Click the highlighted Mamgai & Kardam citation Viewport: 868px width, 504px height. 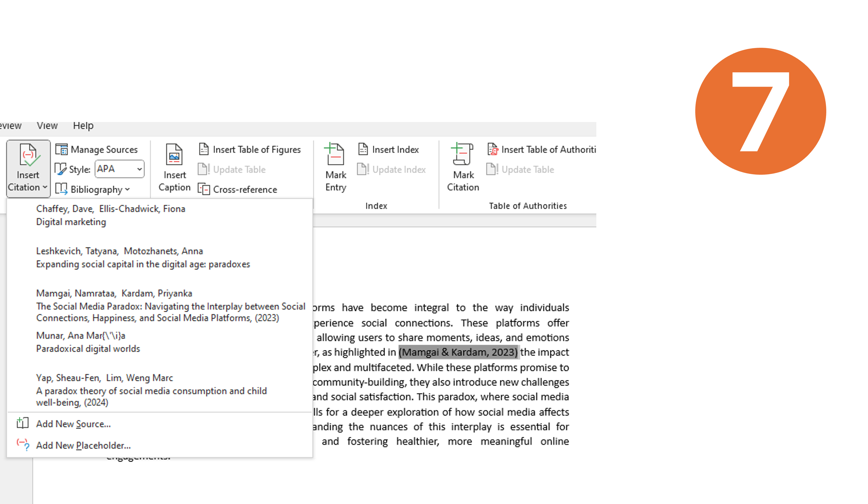tap(458, 352)
